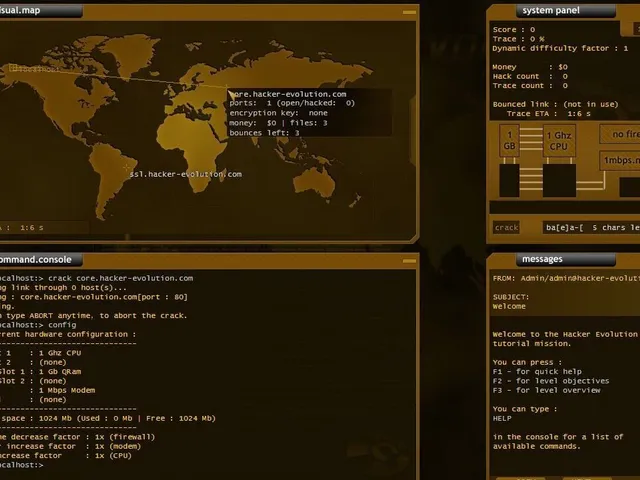Image resolution: width=640 pixels, height=480 pixels.
Task: Click the crack label in system panel
Action: [506, 228]
